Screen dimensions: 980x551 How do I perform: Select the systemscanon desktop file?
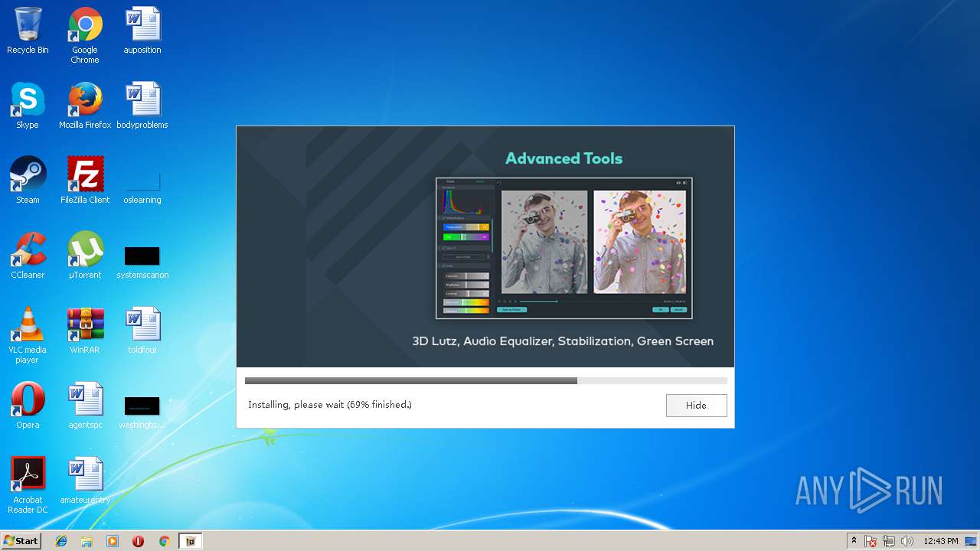tap(142, 262)
